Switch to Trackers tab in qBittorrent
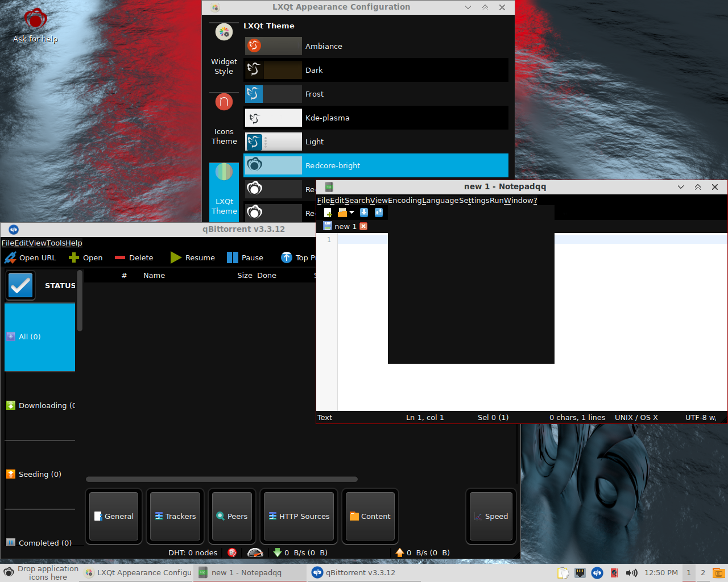This screenshot has height=582, width=728. point(175,516)
